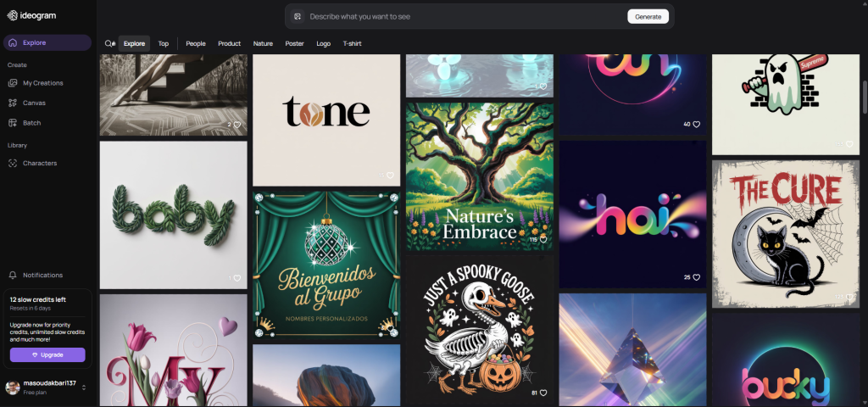Click the vertical scrollbar on the right edge
Viewport: 868px width, 407px height.
pos(864,98)
